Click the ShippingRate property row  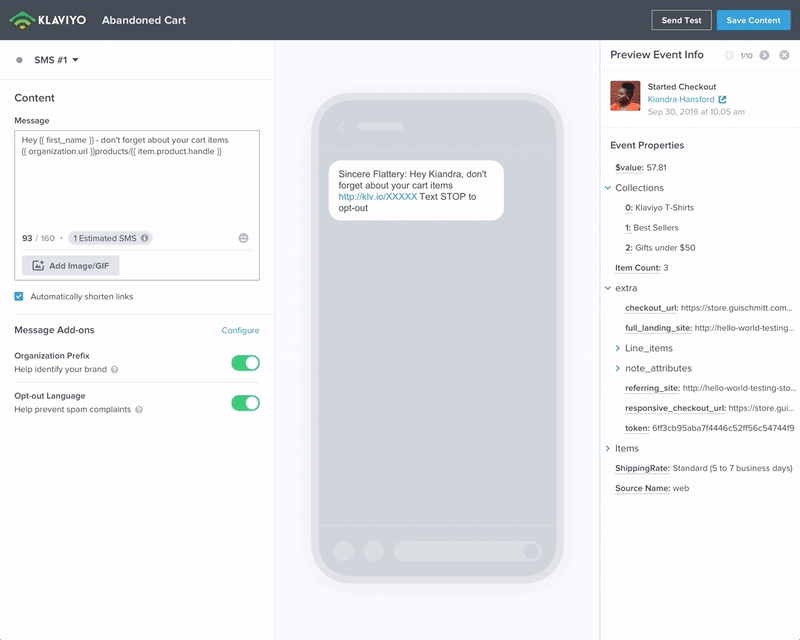click(x=704, y=468)
